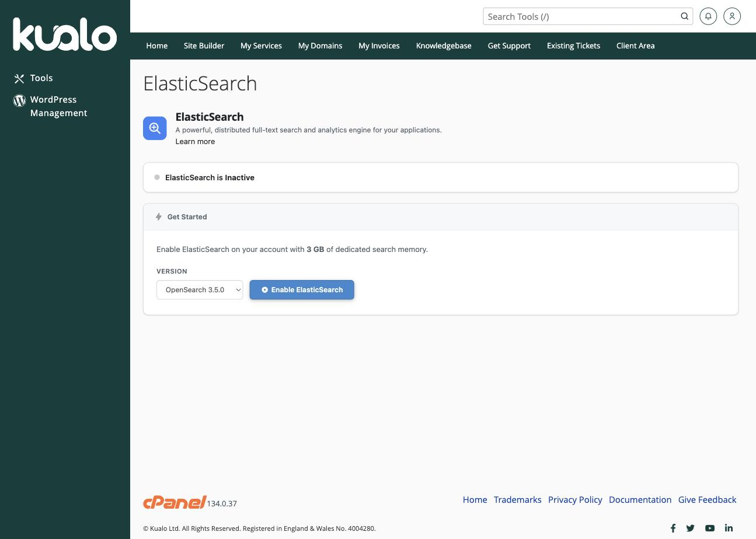The width and height of the screenshot is (756, 539).
Task: Click the VERSION label
Action: pos(172,271)
